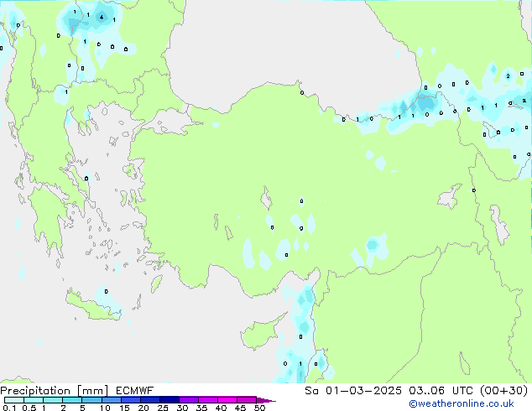Choose the 20–25 mm legend color swatch
The width and height of the screenshot is (532, 411).
[150, 400]
